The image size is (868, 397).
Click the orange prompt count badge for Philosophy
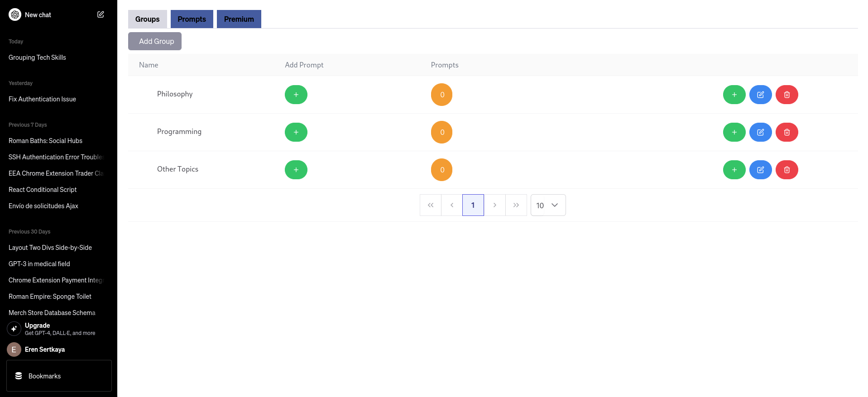click(441, 95)
